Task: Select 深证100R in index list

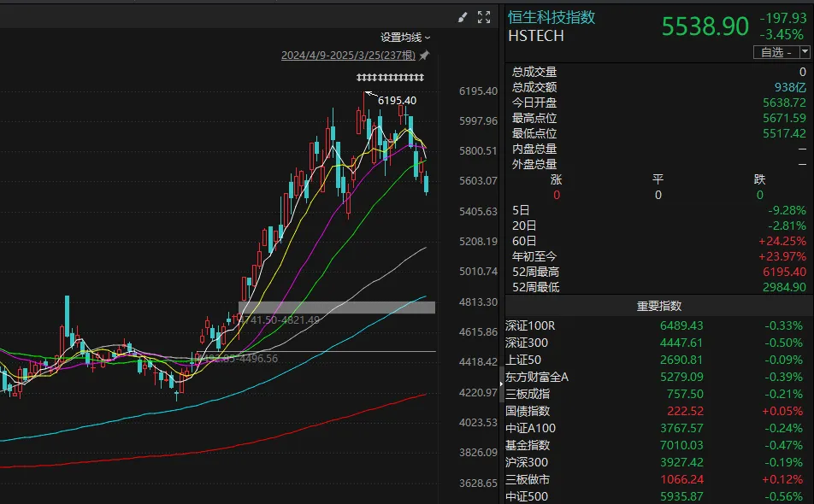Action: [x=530, y=325]
